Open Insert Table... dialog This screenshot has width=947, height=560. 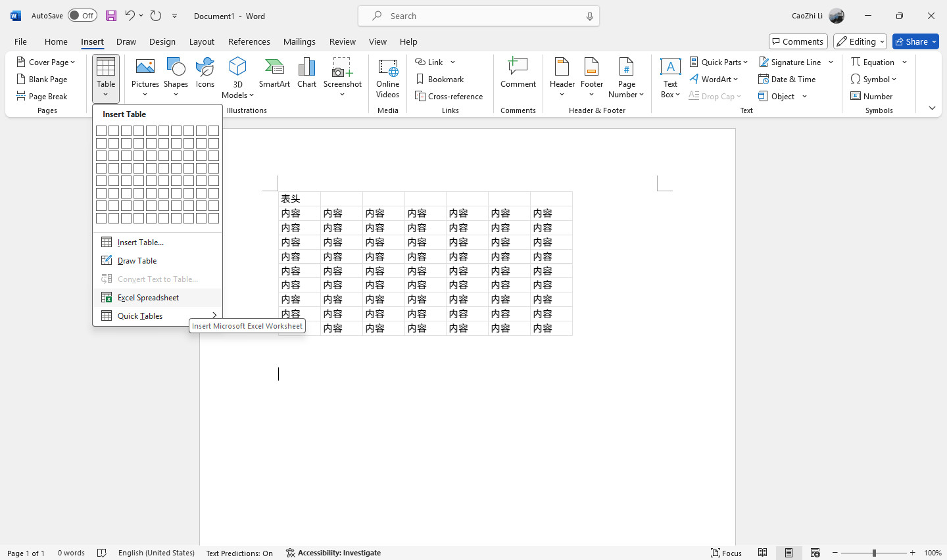point(157,243)
